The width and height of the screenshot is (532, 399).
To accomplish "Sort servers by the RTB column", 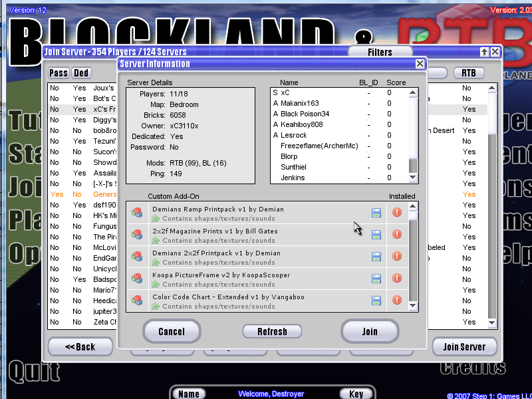I will pos(469,73).
